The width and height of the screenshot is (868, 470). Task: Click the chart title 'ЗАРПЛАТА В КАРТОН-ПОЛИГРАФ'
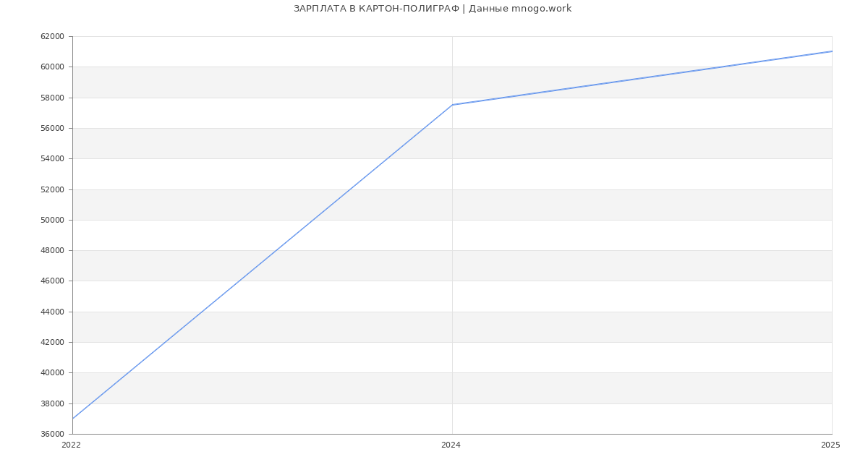(x=376, y=9)
